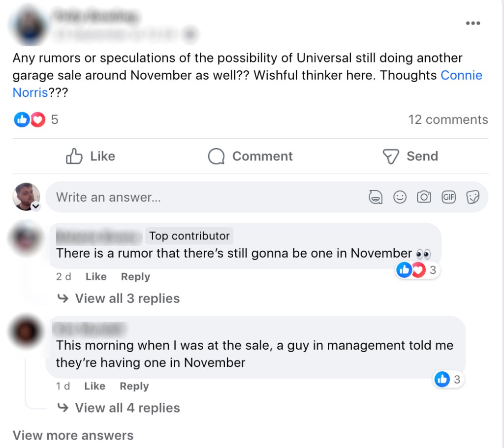This screenshot has height=448, width=504.
Task: Attach a photo using the camera icon
Action: click(x=424, y=197)
